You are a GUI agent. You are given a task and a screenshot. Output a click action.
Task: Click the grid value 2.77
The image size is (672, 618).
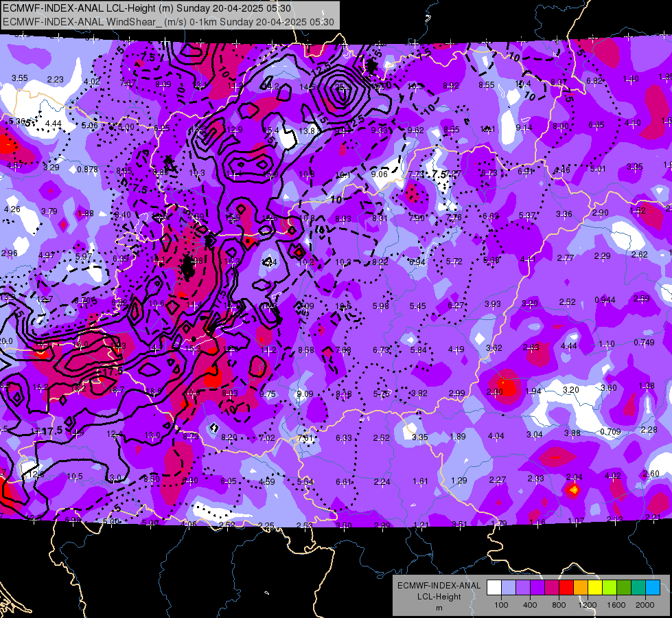[566, 258]
